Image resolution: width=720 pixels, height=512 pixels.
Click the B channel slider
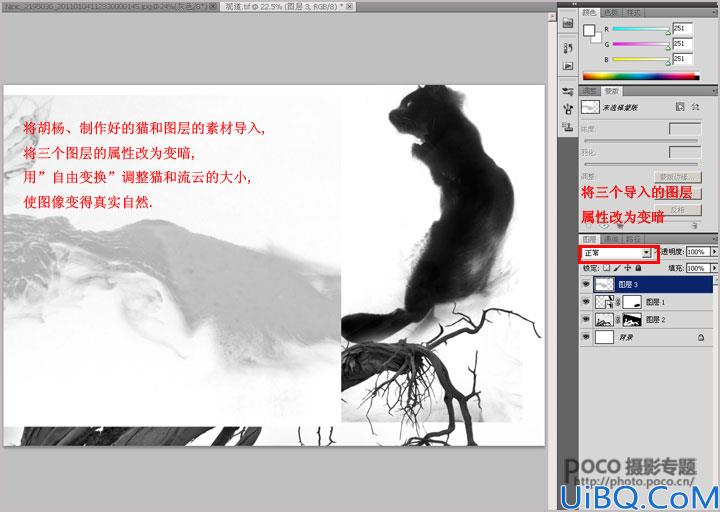coord(641,59)
